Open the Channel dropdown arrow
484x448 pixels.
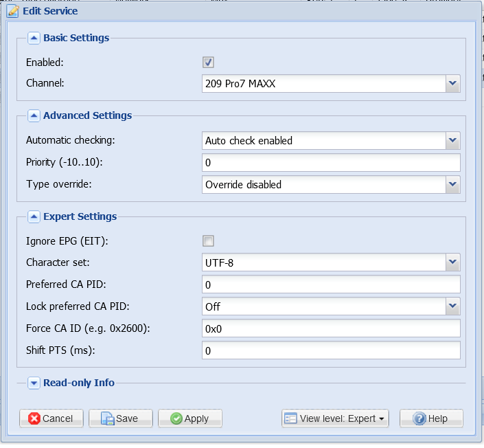pos(452,83)
